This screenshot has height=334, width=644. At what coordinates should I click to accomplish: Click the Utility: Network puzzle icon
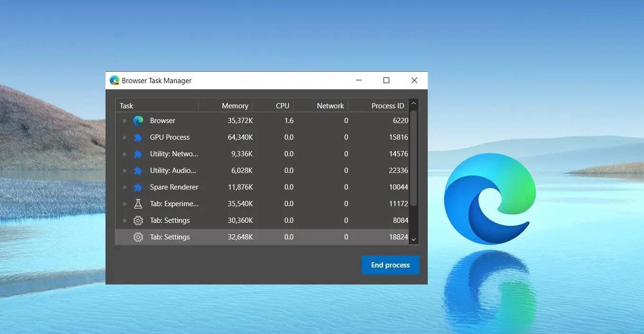click(138, 154)
